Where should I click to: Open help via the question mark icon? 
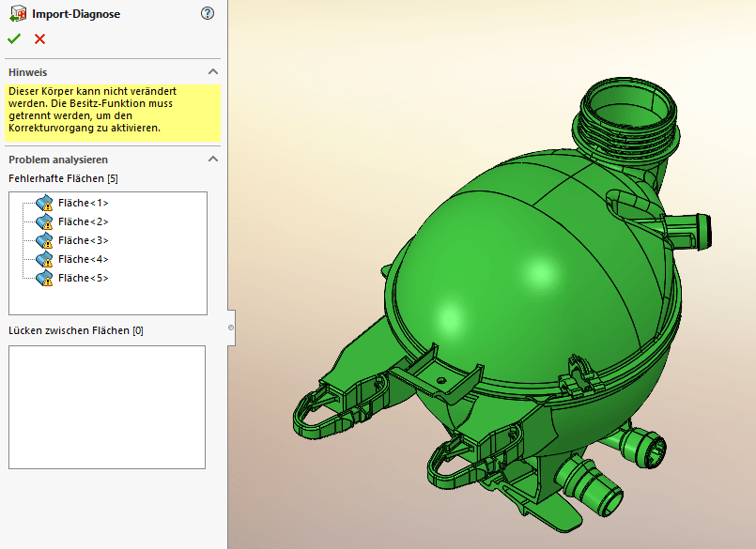point(208,13)
